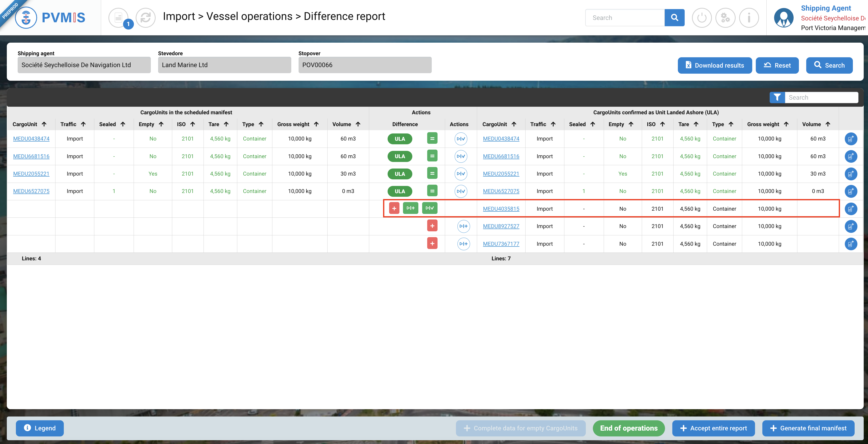Click the filter funnel icon

777,97
